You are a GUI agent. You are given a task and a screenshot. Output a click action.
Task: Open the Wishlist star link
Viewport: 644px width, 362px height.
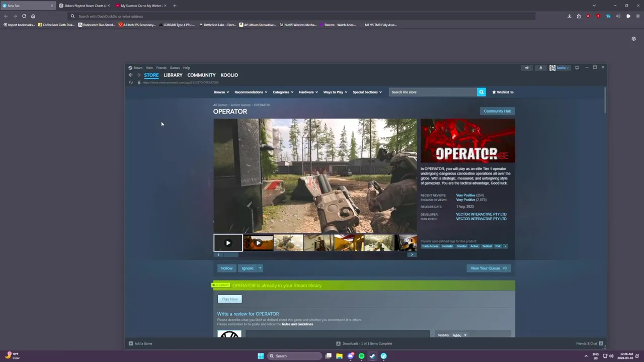503,92
